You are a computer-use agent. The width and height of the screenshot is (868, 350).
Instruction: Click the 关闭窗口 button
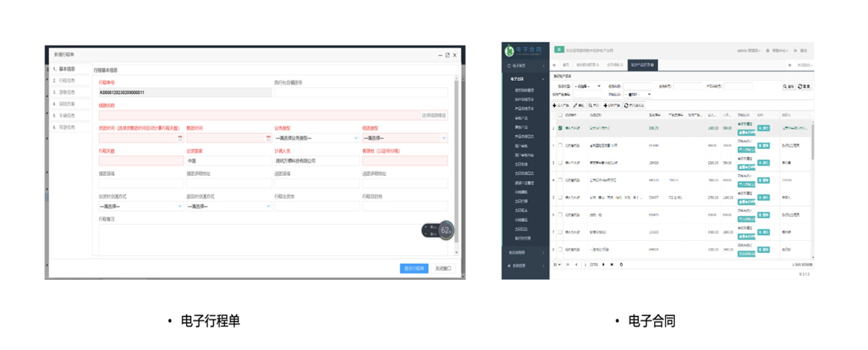click(443, 268)
